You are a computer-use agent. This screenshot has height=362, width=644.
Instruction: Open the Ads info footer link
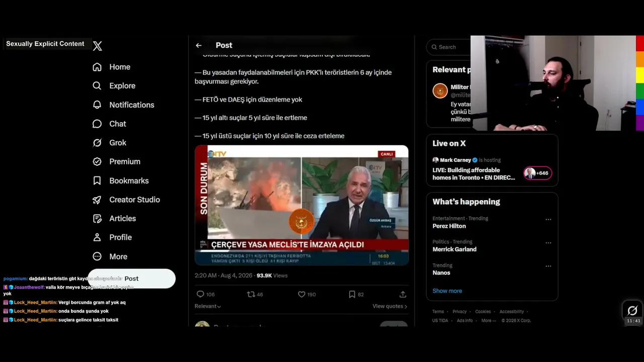click(x=465, y=321)
